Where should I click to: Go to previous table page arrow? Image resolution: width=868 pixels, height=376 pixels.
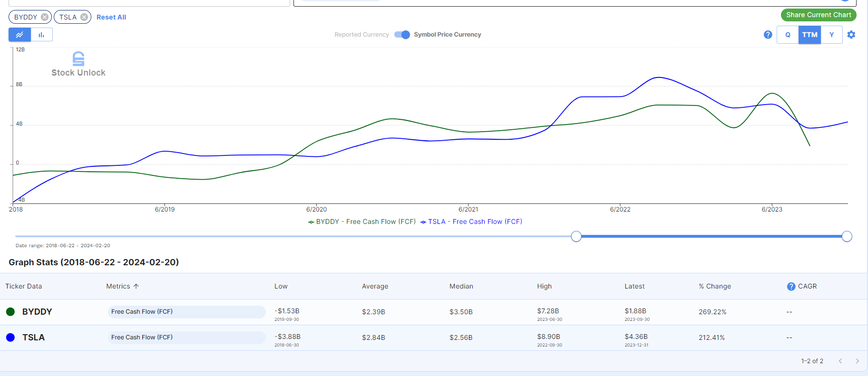[x=840, y=361]
